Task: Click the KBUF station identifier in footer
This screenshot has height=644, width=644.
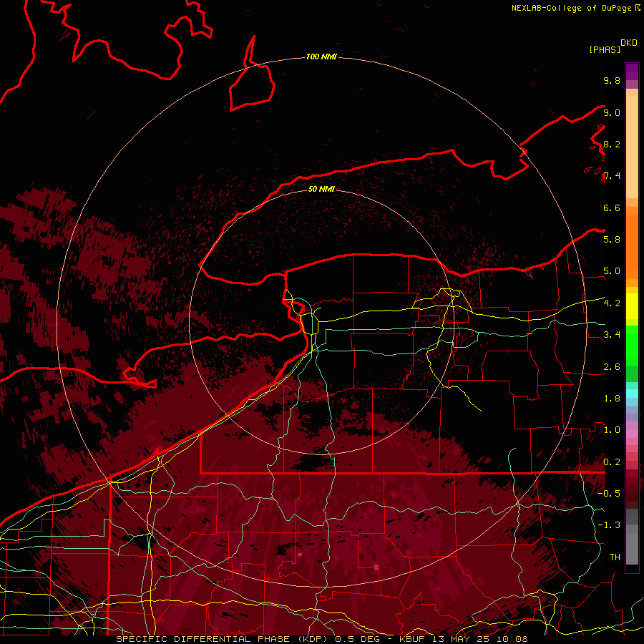Action: click(412, 639)
